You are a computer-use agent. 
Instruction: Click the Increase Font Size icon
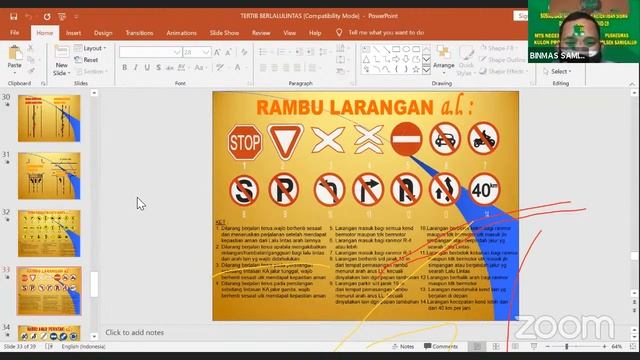218,52
